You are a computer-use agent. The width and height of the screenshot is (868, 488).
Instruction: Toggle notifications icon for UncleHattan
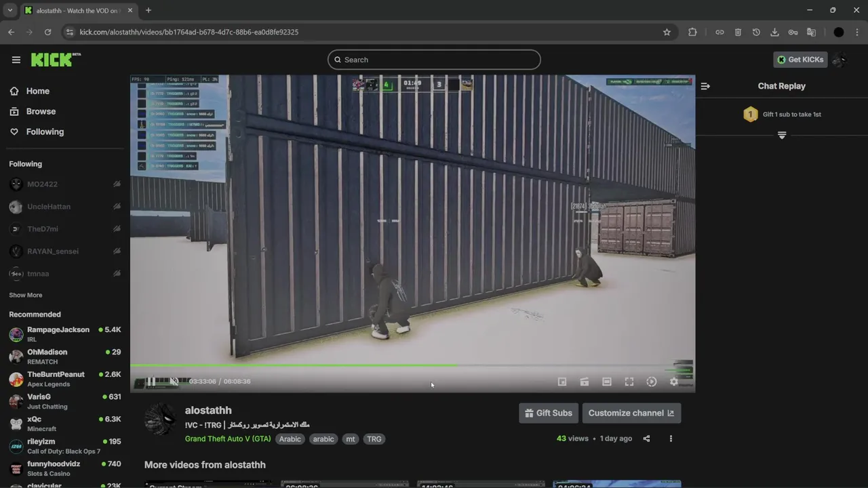click(117, 207)
